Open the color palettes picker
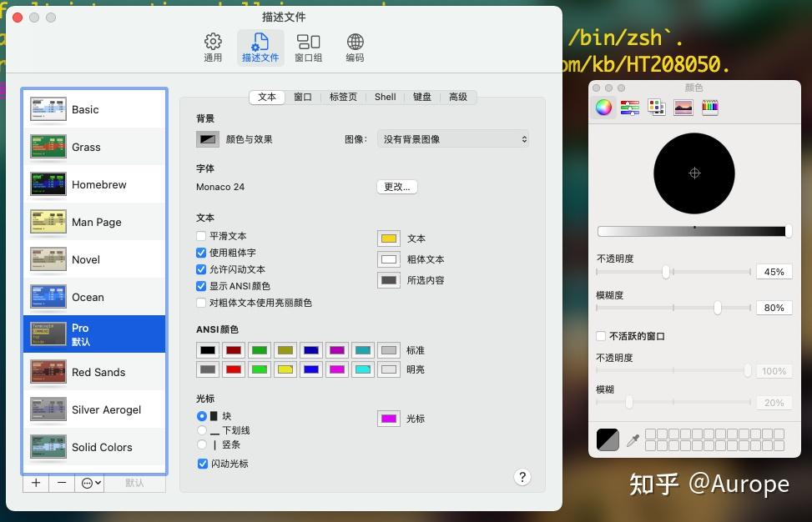 (x=657, y=107)
